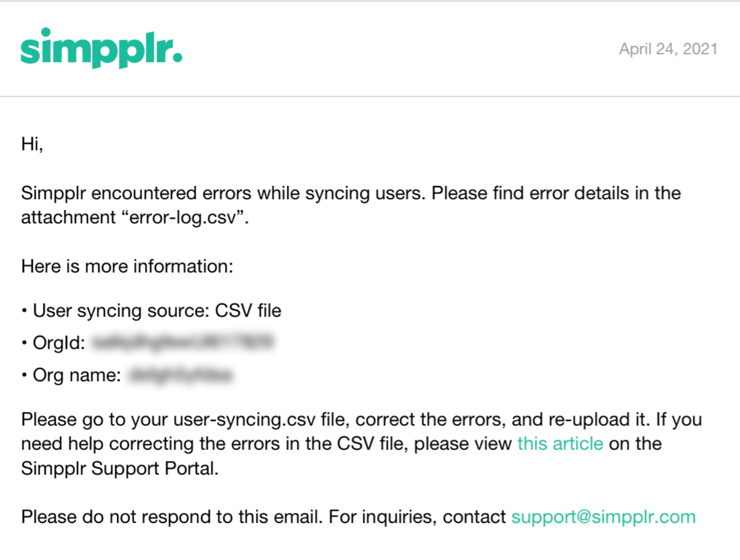This screenshot has width=740, height=560.
Task: Click the 'OrgId:' label
Action: click(x=59, y=343)
